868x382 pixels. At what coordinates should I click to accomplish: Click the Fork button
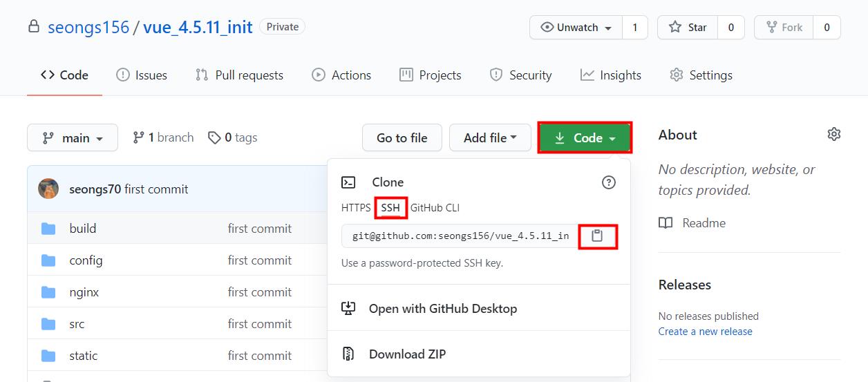click(x=784, y=28)
